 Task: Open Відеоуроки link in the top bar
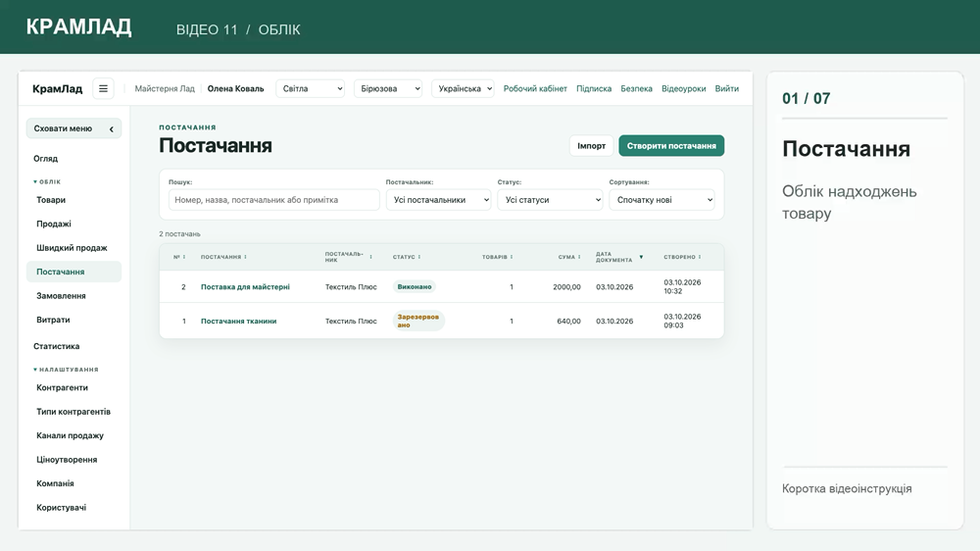[x=684, y=89]
